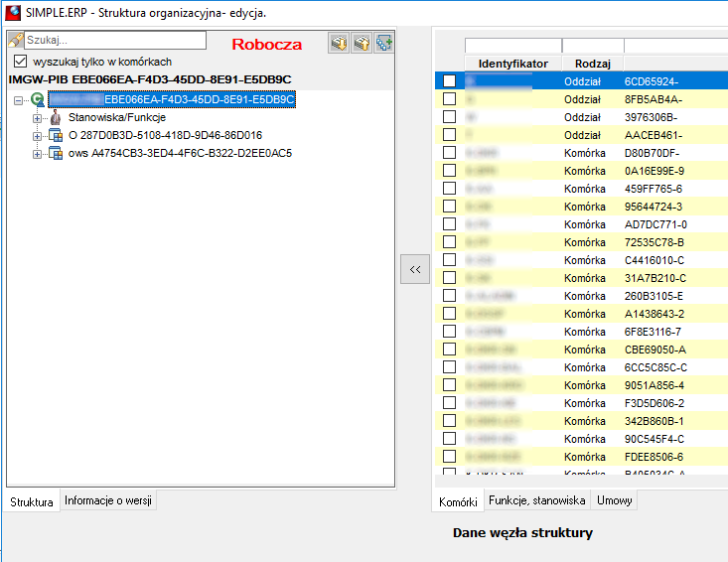This screenshot has height=562, width=728.
Task: Click the person icon next to Stanowiska/Funkcje
Action: pyautogui.click(x=56, y=117)
